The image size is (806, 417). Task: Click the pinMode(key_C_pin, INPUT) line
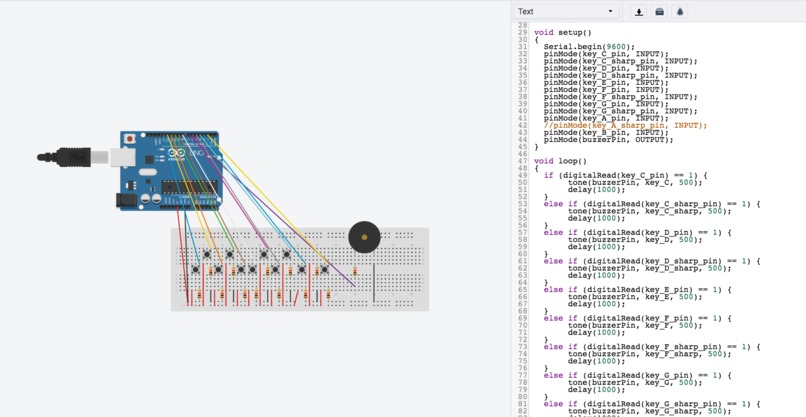607,54
